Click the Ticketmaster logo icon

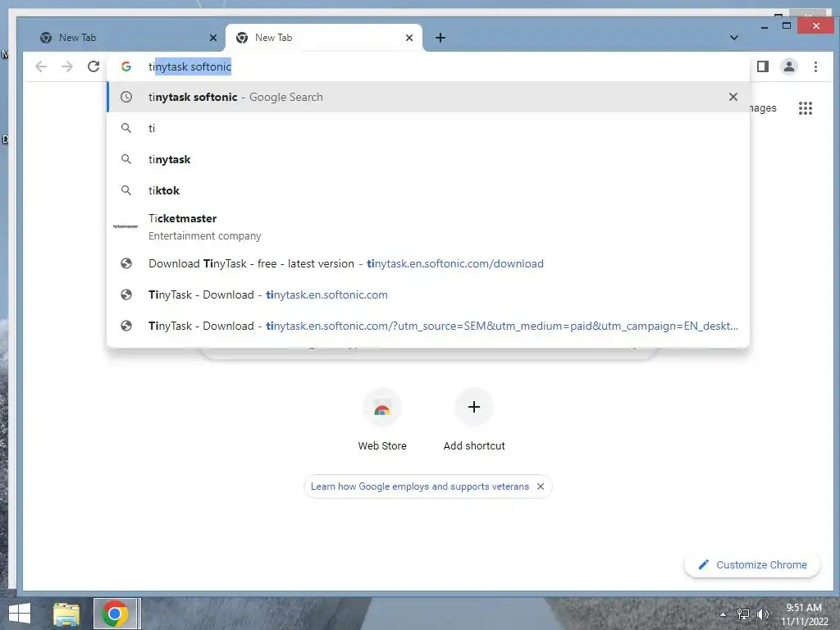[x=126, y=226]
